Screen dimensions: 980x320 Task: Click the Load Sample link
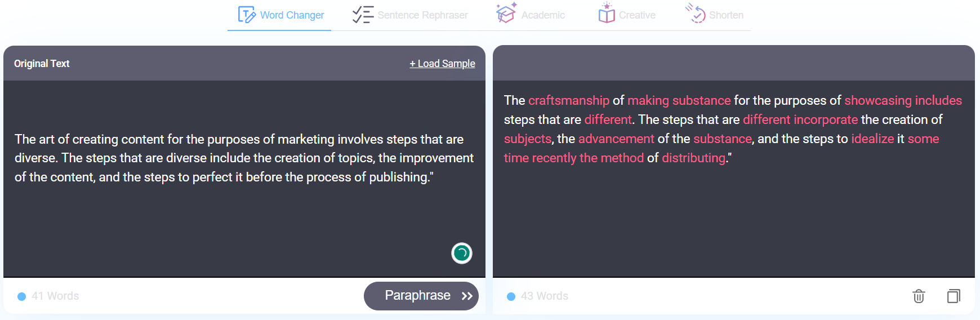[x=442, y=64]
